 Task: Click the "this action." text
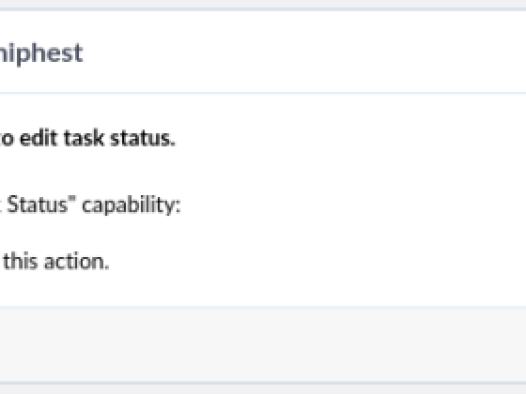[x=56, y=261]
